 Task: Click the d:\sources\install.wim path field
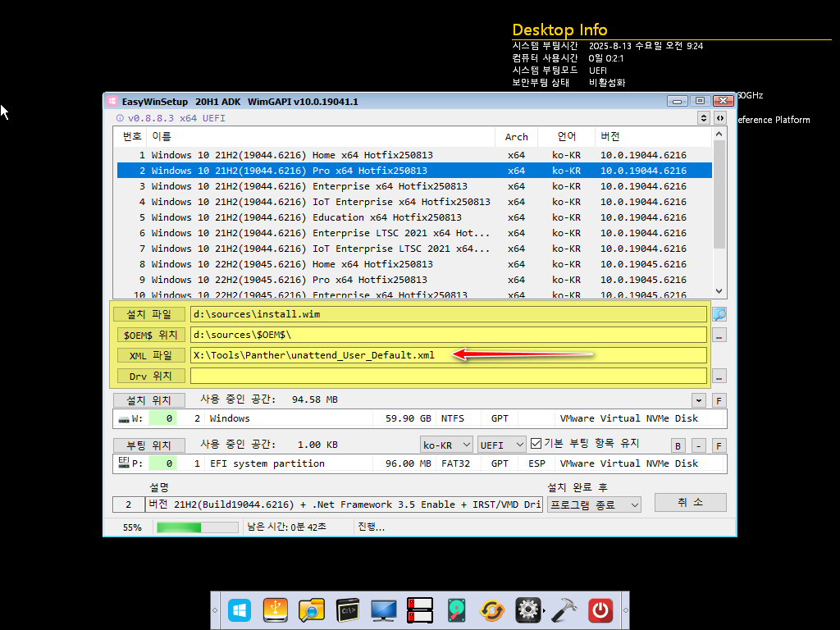tap(449, 314)
